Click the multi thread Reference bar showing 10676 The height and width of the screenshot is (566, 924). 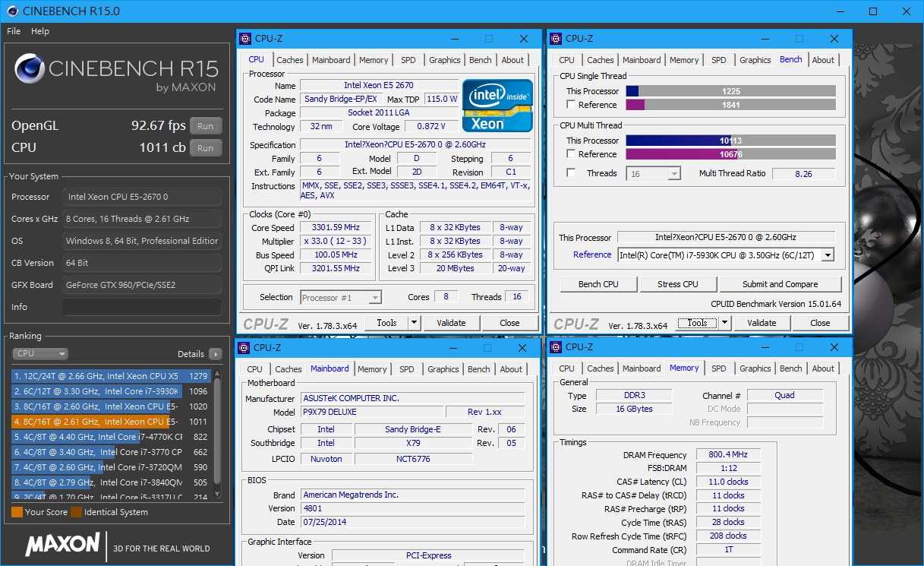click(730, 154)
